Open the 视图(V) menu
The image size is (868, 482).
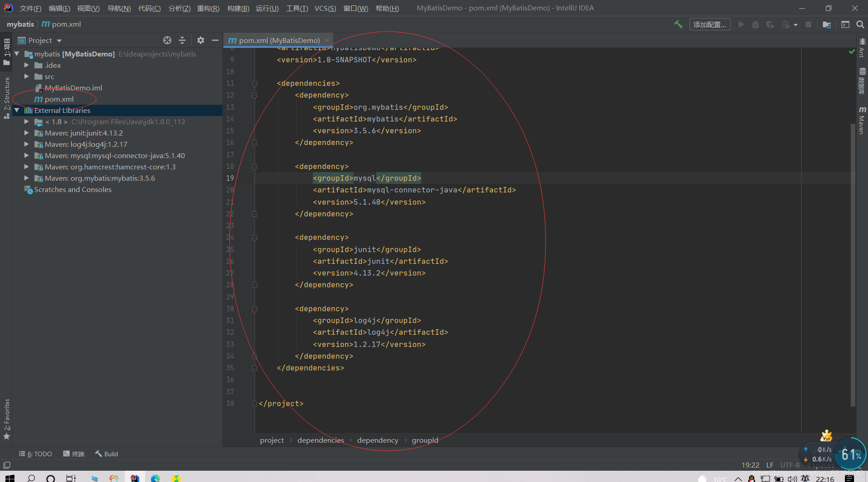pos(88,8)
